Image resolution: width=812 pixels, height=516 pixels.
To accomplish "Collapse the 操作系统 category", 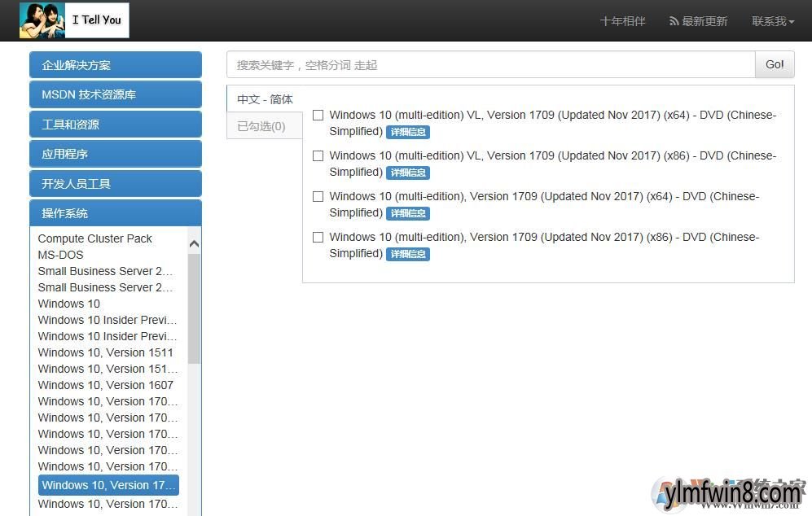I will (x=116, y=213).
